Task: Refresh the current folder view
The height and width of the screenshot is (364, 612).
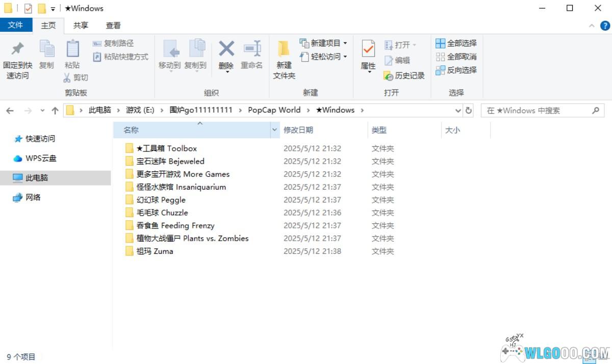Action: point(469,111)
